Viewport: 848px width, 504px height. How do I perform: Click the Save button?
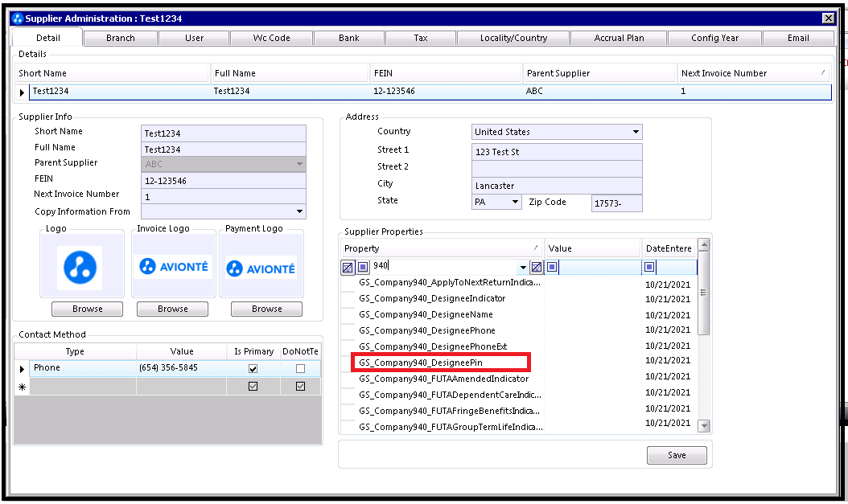coord(677,455)
